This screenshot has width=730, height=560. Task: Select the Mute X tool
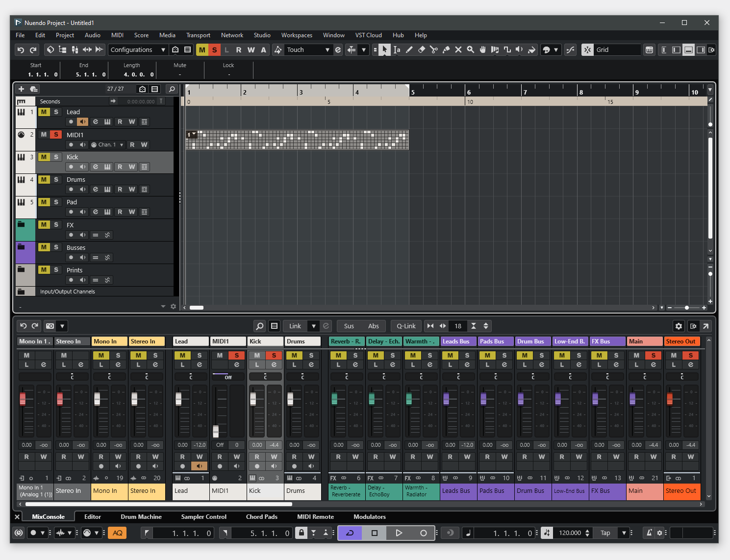tap(458, 49)
